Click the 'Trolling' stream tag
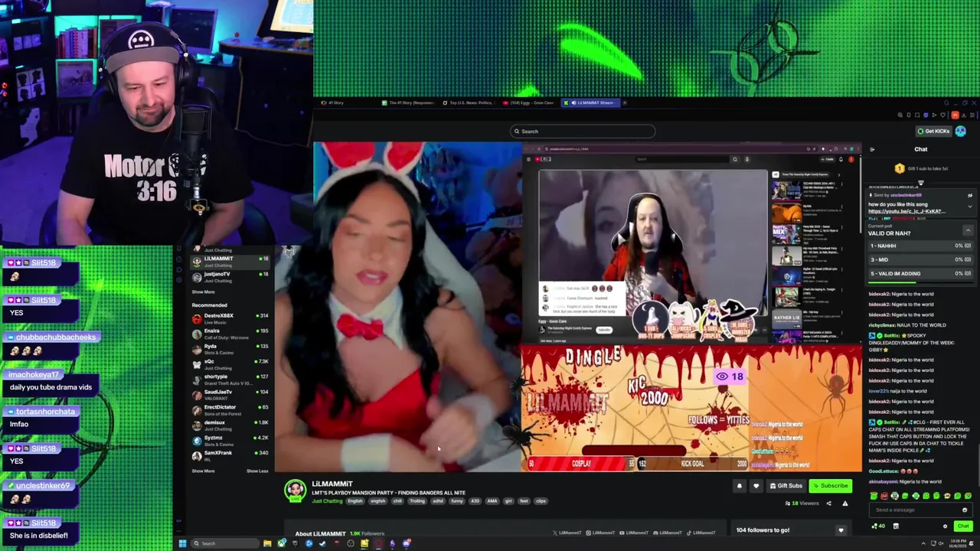This screenshot has height=551, width=980. click(x=417, y=501)
